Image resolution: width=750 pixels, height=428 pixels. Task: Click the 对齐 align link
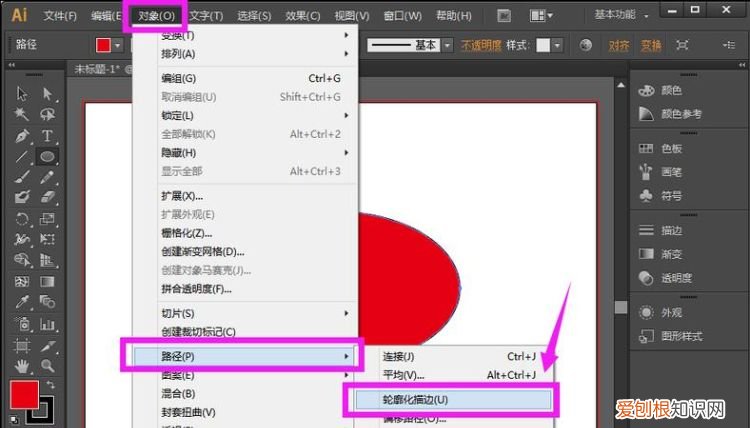619,45
